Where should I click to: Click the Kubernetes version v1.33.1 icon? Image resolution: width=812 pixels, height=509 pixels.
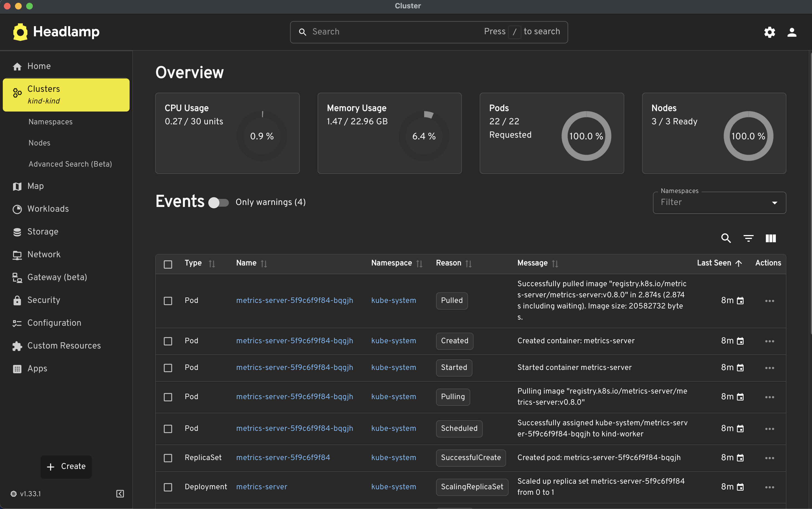coord(13,493)
